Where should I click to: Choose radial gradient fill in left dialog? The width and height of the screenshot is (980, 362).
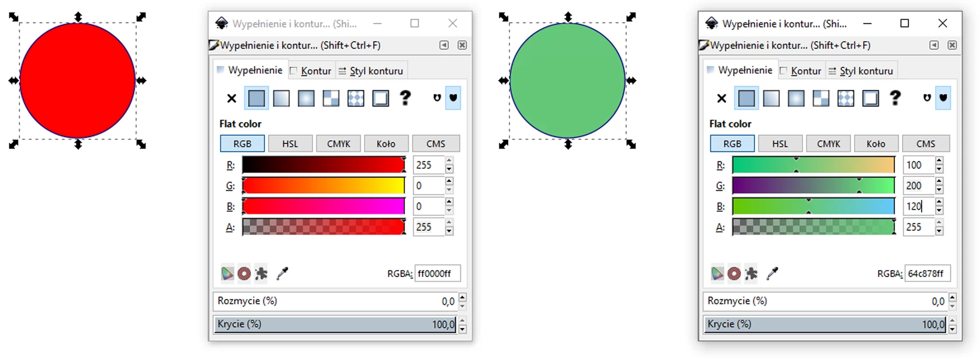pyautogui.click(x=306, y=98)
